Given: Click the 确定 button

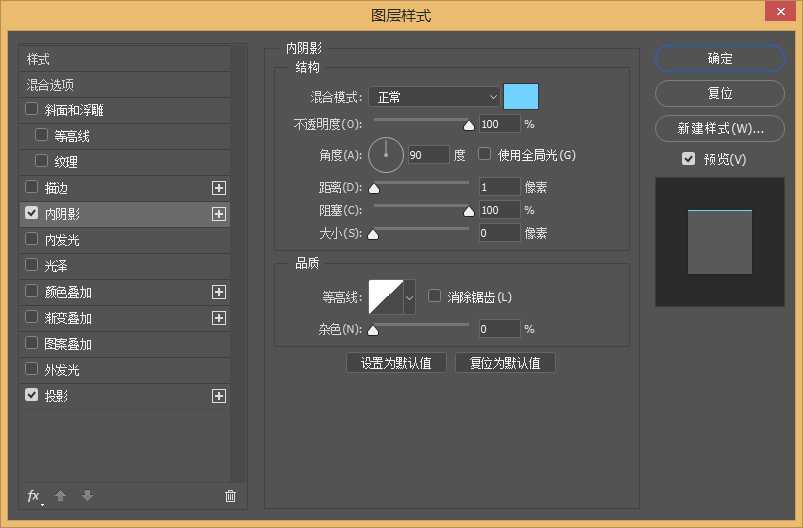Looking at the screenshot, I should [x=720, y=59].
